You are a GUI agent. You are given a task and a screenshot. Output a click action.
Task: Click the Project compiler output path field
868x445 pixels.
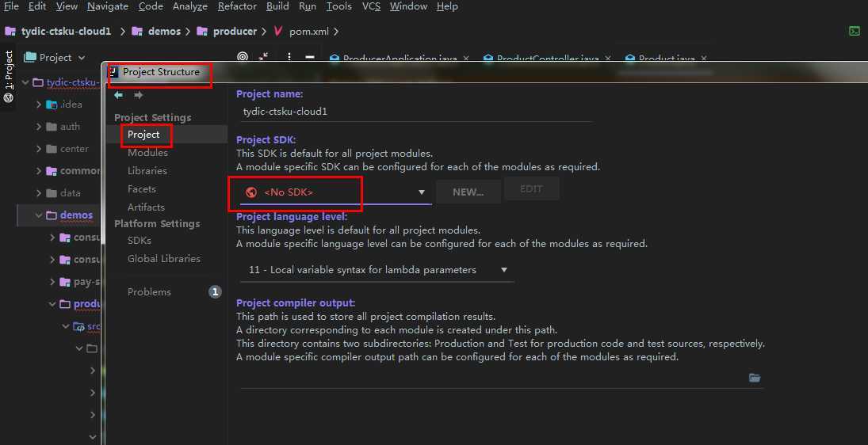[x=493, y=378]
